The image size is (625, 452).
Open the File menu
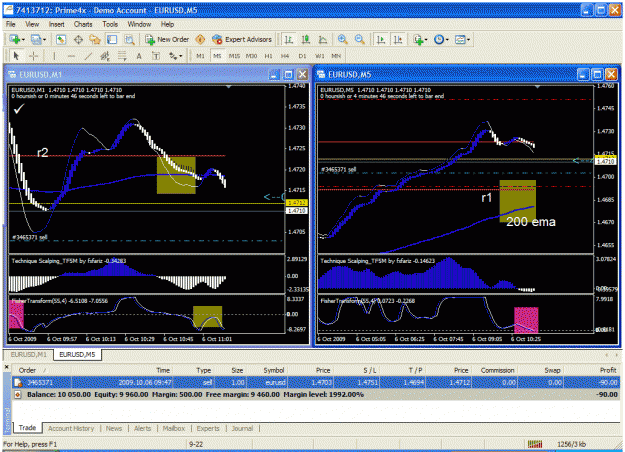click(x=10, y=24)
